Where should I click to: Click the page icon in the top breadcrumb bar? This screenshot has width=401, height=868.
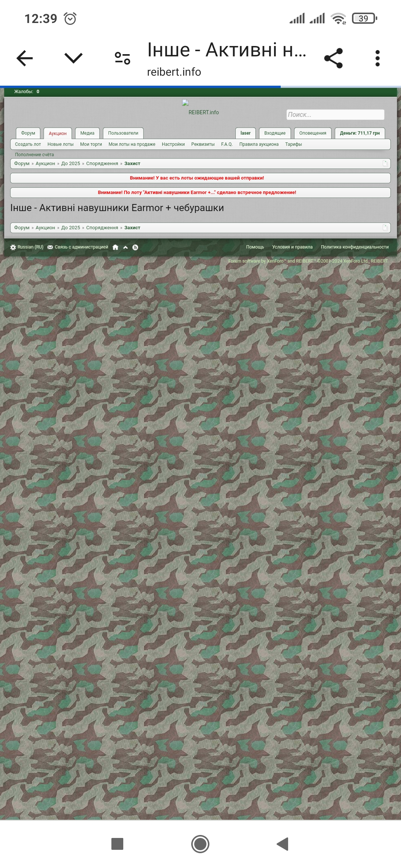click(x=385, y=164)
